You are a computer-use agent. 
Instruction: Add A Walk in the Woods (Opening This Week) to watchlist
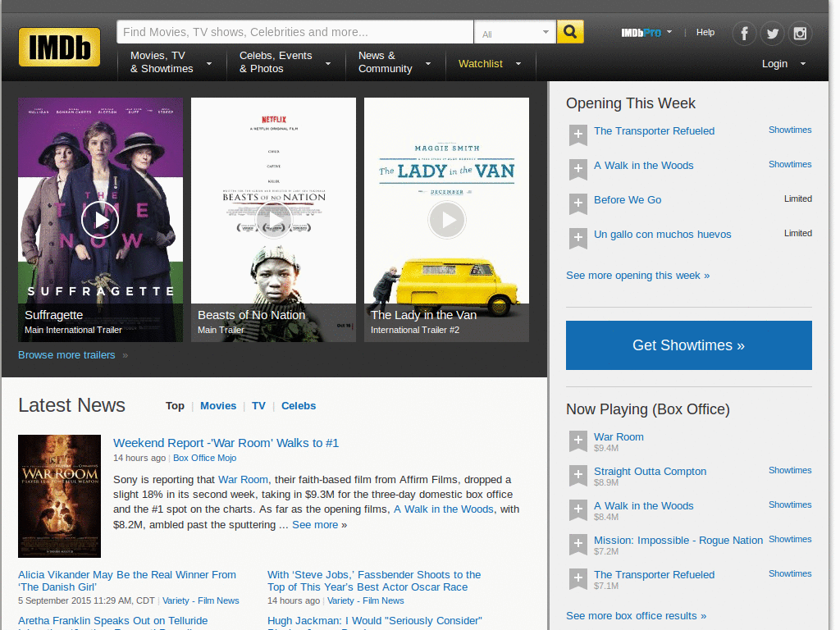pos(578,169)
